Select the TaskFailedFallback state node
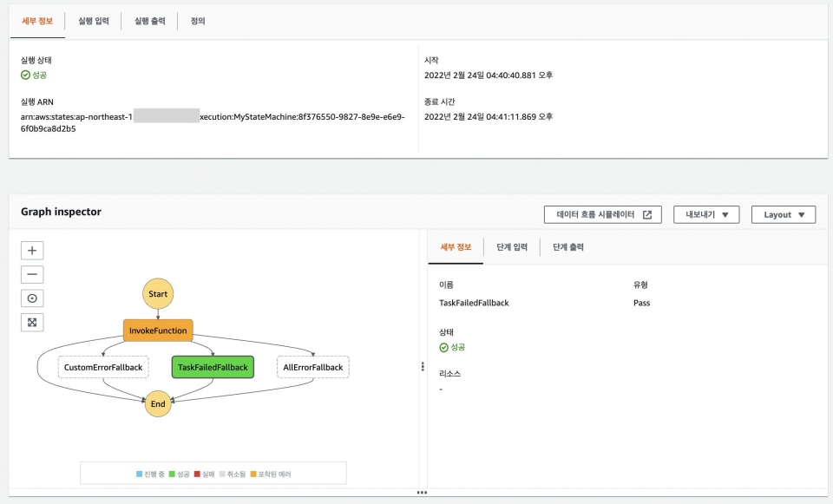 pyautogui.click(x=212, y=367)
